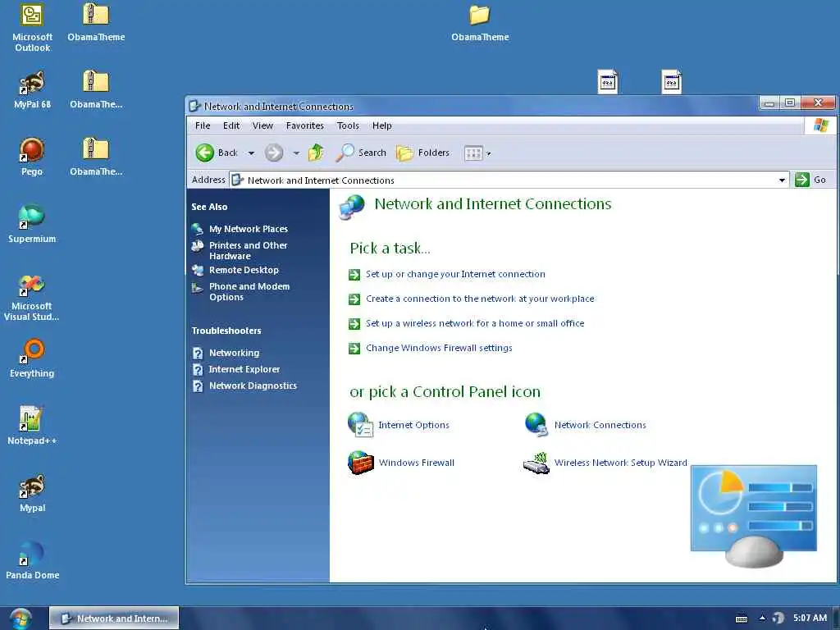
Task: Open the Help menu
Action: point(382,126)
